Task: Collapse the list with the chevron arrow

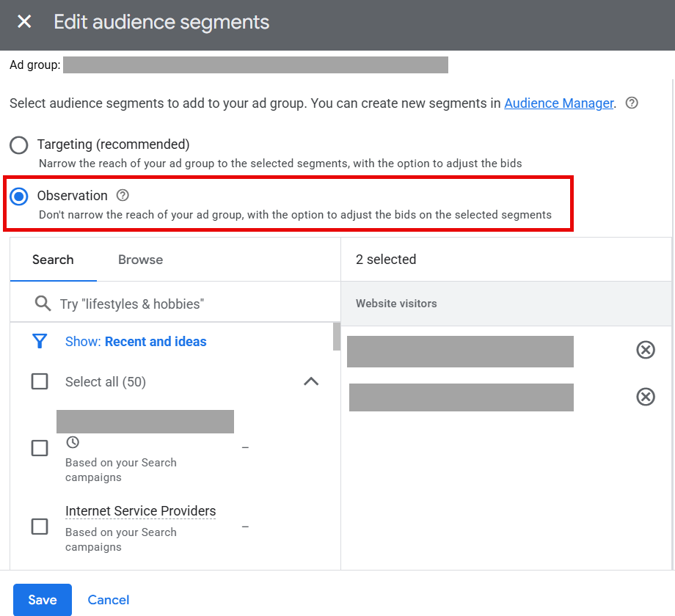Action: (311, 381)
